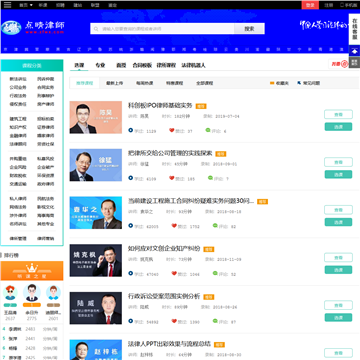Open the 法律机器人 tab
The width and height of the screenshot is (360, 360).
click(193, 65)
